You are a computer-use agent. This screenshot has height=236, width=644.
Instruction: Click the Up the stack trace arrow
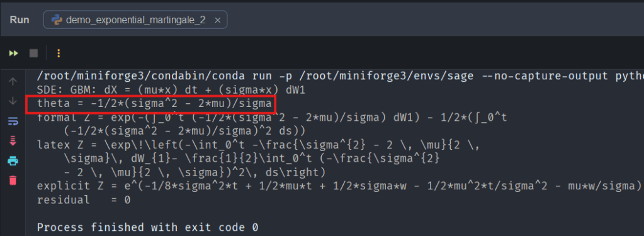pyautogui.click(x=13, y=82)
